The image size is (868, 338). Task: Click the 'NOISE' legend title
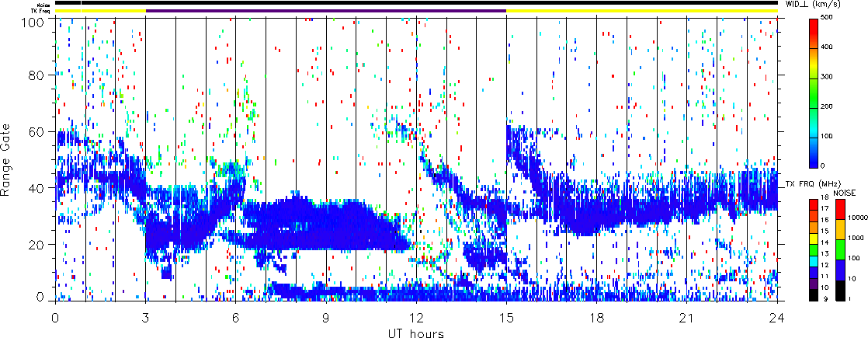(x=845, y=192)
